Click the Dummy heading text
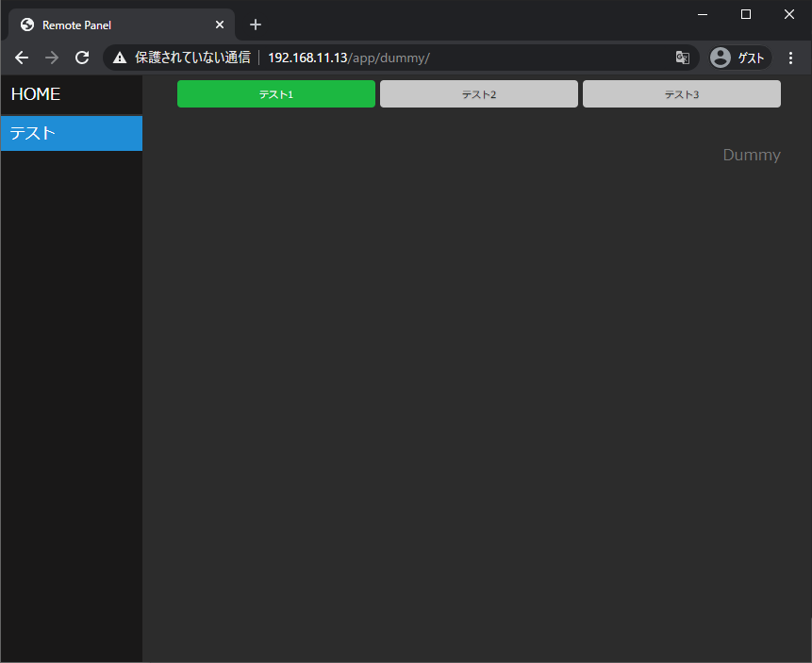The image size is (812, 663). click(x=751, y=155)
